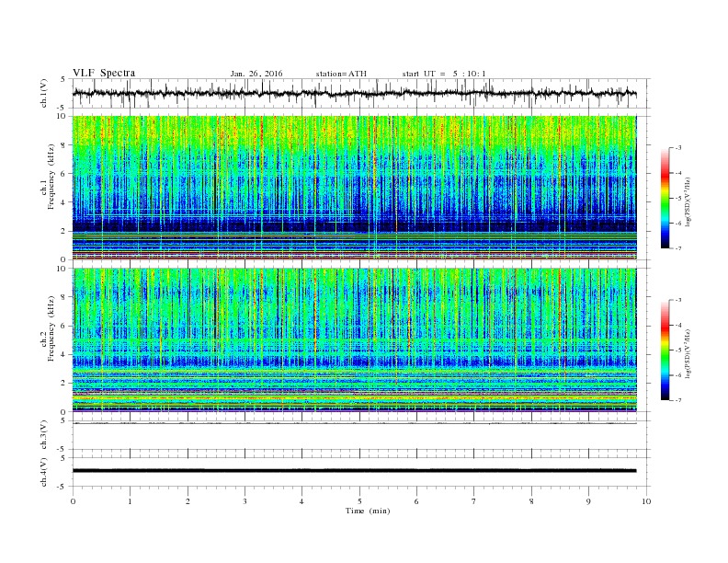Image resolution: width=728 pixels, height=563 pixels.
Task: Click the ch.2 color scale bar
Action: [x=665, y=350]
